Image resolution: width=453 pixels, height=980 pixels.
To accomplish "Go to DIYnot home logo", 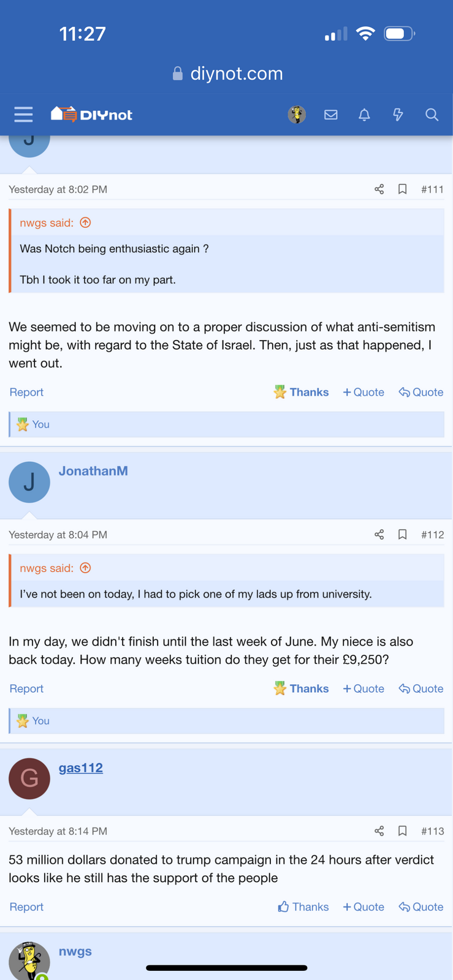I will pos(92,115).
